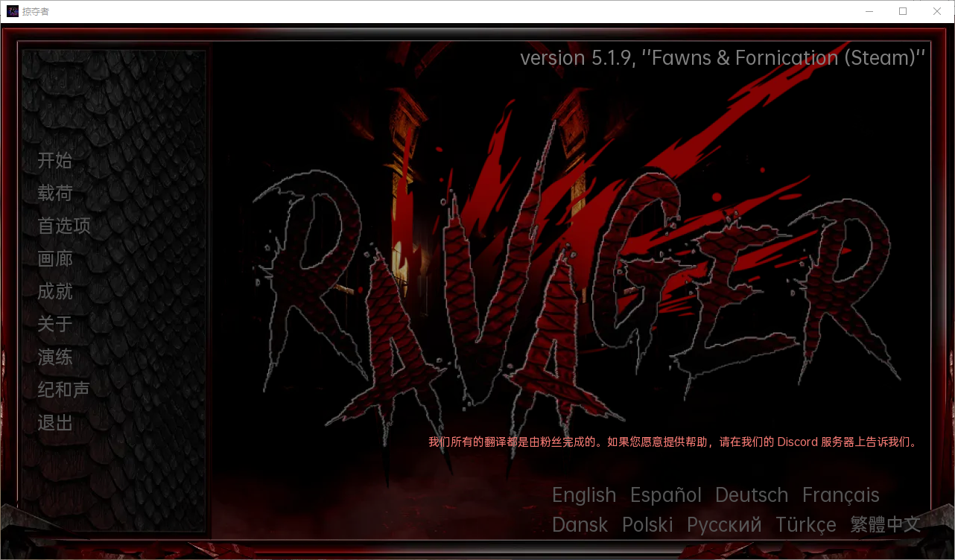Switch language to Русский
The width and height of the screenshot is (955, 560).
724,525
